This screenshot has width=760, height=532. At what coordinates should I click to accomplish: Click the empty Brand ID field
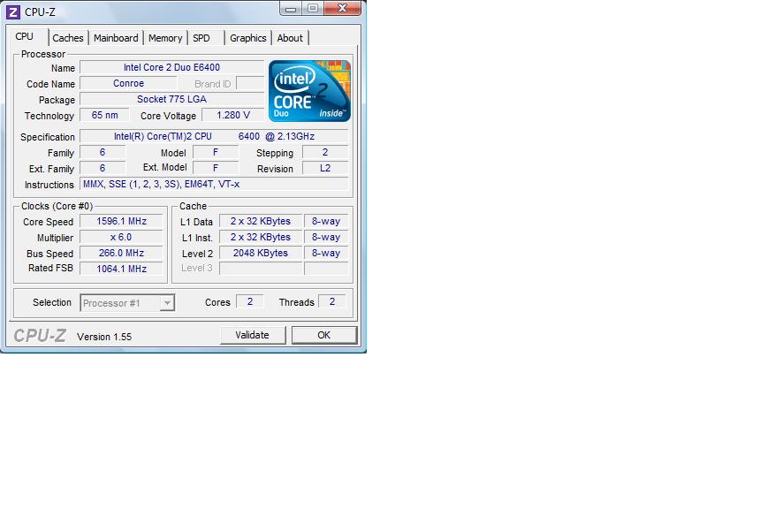250,83
